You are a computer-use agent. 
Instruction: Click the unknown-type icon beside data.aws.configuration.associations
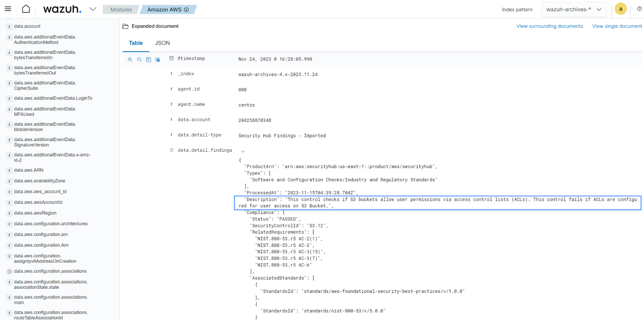coord(9,272)
